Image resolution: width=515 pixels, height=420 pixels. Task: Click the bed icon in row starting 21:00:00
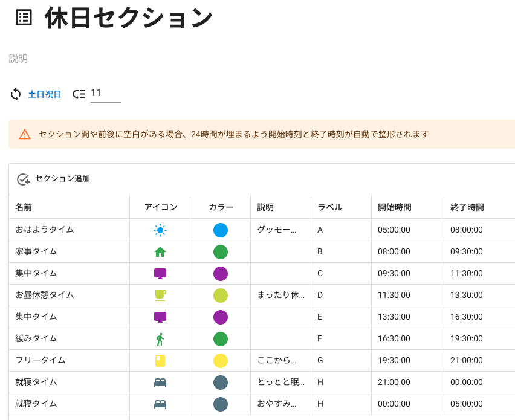(160, 383)
